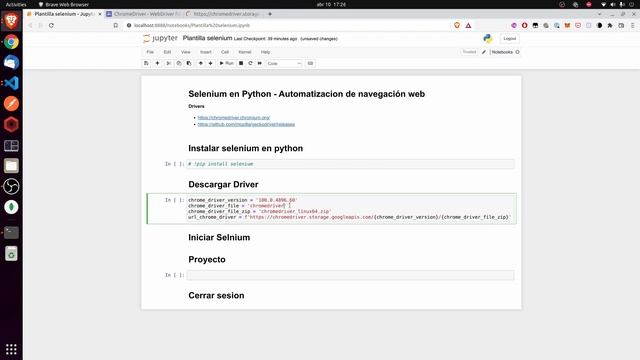Open the MetaMask fox extension
640x360 pixels.
(x=567, y=25)
